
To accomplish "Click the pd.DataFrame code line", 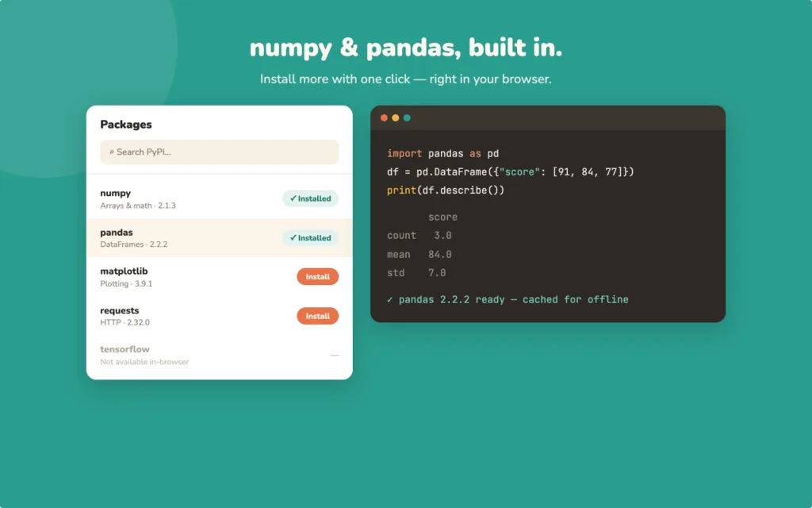I will 511,172.
